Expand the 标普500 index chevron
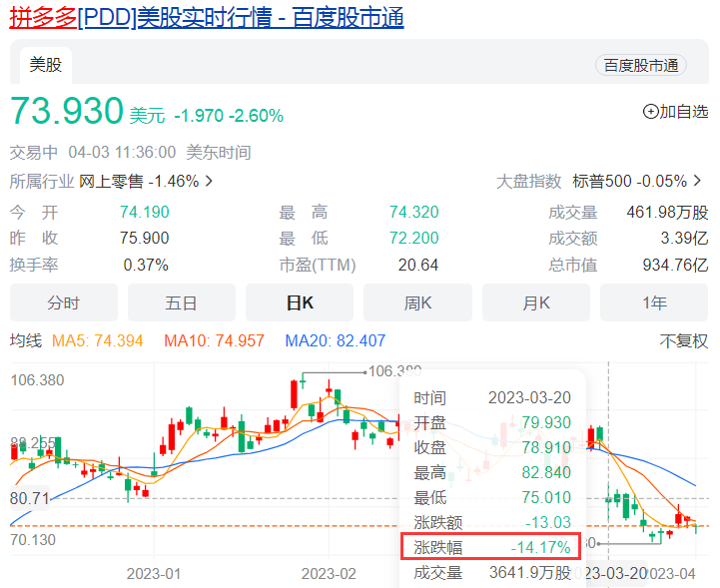Screen dimensions: 720x588 [x=697, y=181]
